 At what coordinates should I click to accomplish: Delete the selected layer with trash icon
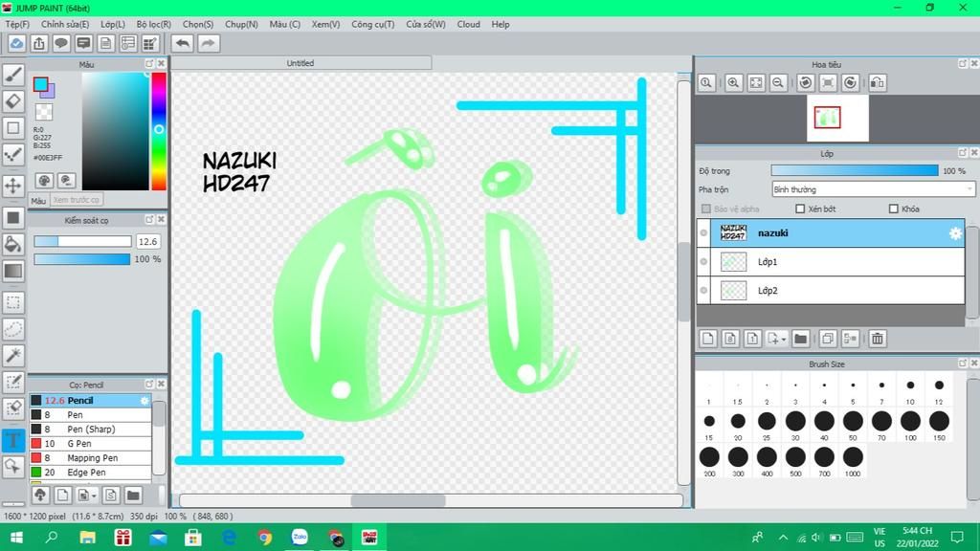[878, 339]
